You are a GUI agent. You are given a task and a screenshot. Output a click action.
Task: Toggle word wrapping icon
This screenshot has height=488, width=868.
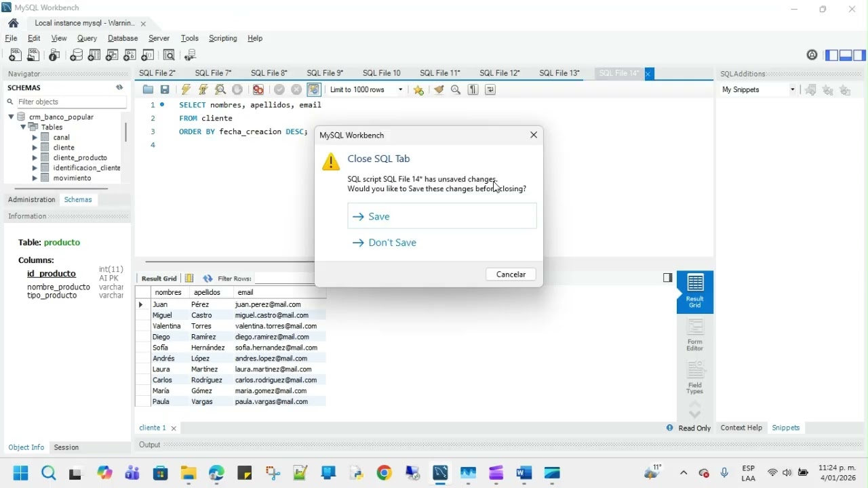tap(490, 89)
